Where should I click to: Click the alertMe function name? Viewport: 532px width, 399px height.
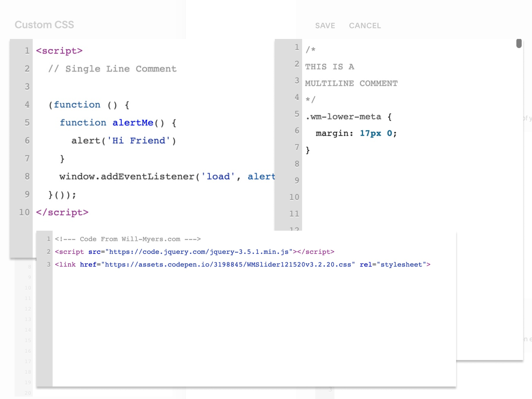[x=133, y=122]
